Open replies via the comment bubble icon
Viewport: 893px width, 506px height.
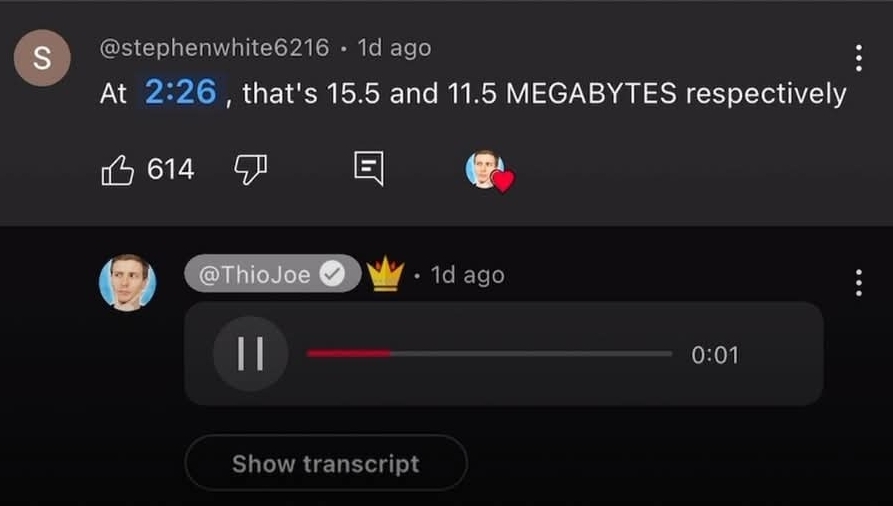coord(369,169)
